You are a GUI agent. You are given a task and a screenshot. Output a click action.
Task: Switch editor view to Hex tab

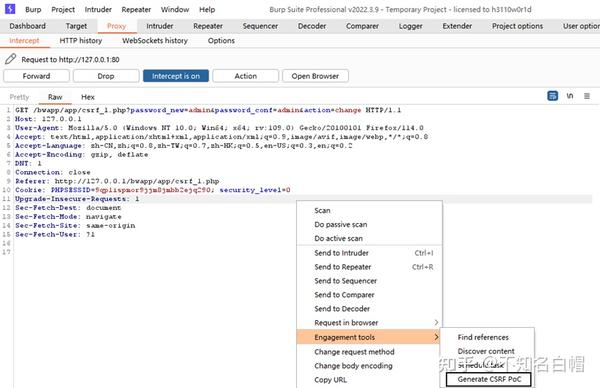point(88,97)
